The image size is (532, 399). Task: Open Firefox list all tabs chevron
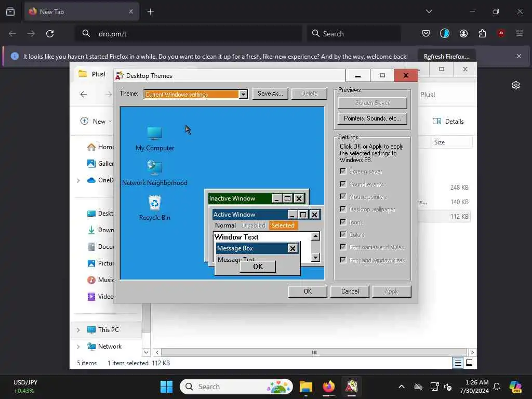429,11
